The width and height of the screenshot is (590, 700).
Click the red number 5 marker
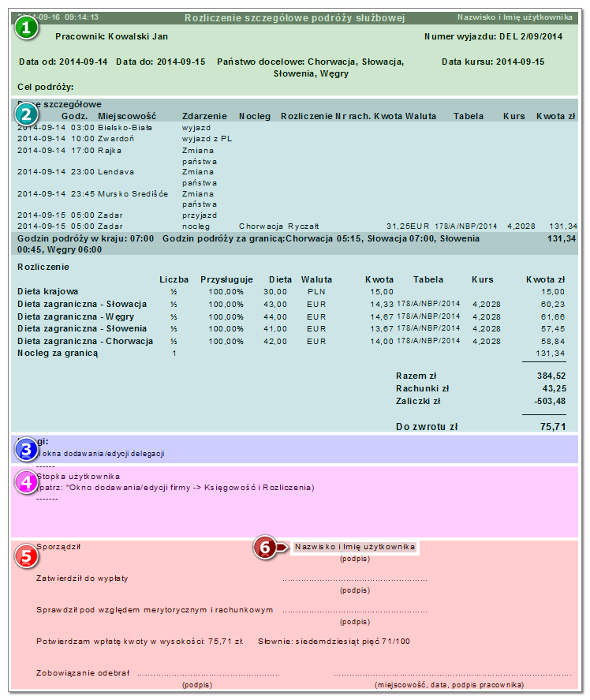point(26,556)
